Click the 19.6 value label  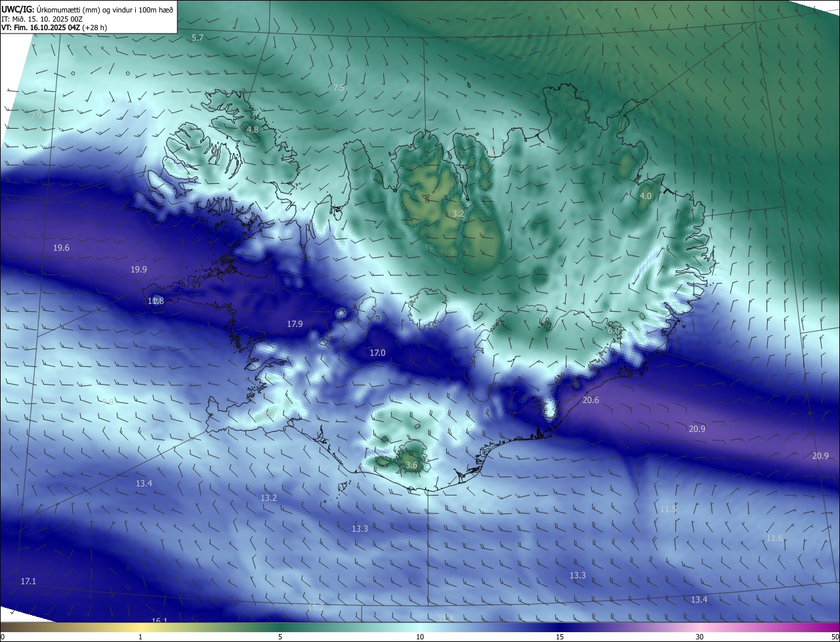pos(61,248)
